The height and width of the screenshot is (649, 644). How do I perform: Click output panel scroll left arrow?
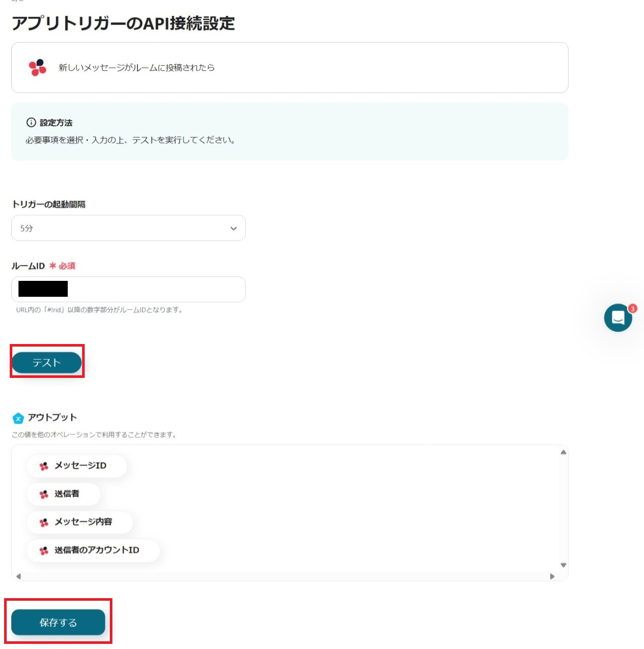click(18, 576)
